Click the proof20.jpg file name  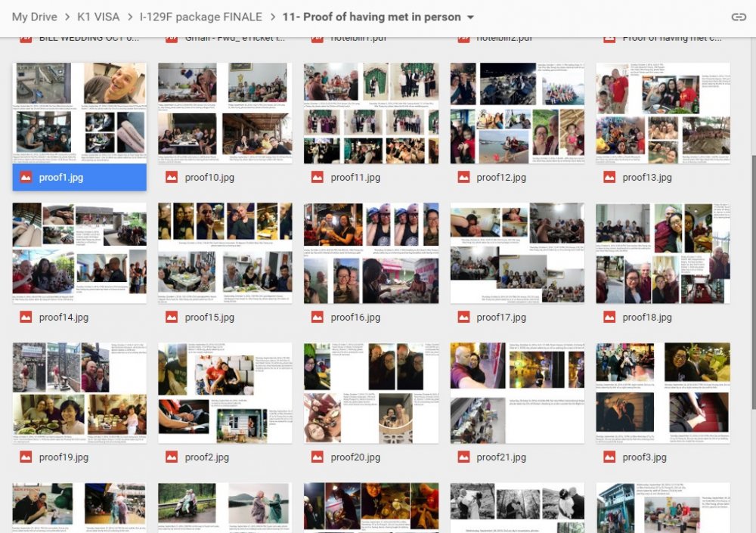click(x=355, y=457)
